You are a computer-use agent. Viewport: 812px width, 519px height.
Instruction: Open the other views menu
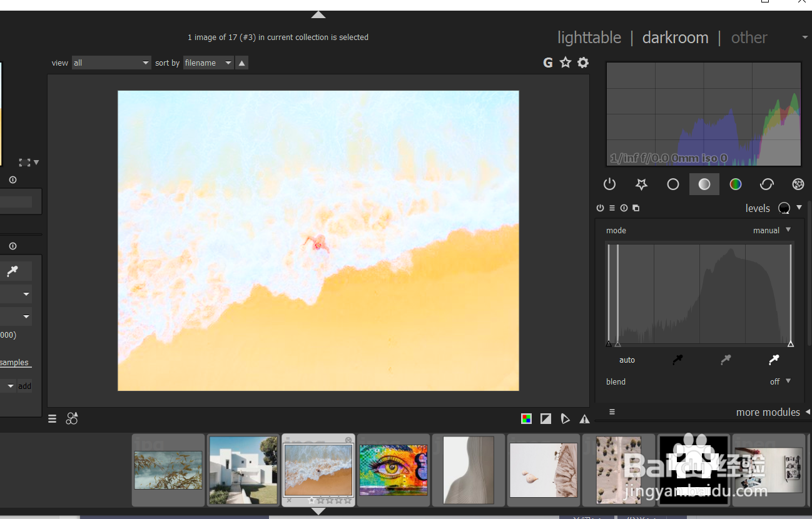(x=749, y=38)
